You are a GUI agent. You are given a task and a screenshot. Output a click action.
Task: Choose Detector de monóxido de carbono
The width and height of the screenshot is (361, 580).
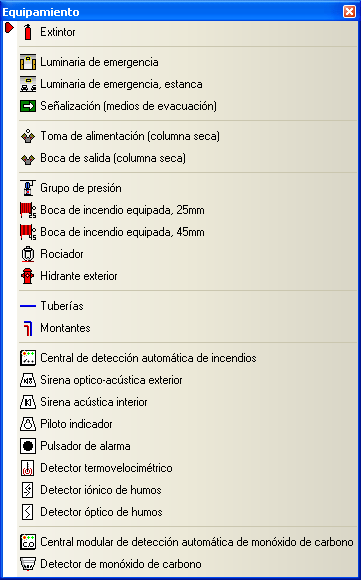pyautogui.click(x=188, y=564)
